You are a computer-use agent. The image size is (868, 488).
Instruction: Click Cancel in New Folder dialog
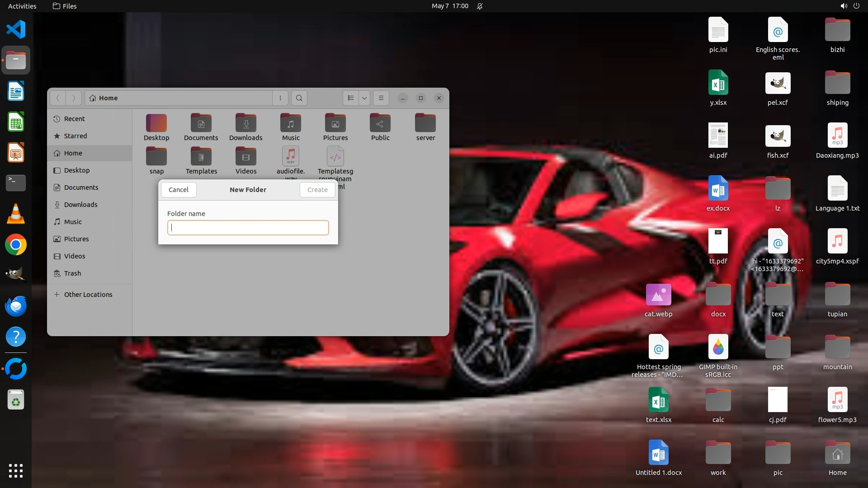coord(179,190)
